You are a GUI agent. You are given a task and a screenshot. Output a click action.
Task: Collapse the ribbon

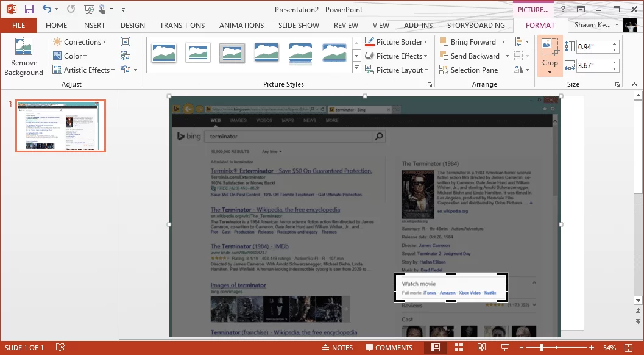(x=634, y=84)
